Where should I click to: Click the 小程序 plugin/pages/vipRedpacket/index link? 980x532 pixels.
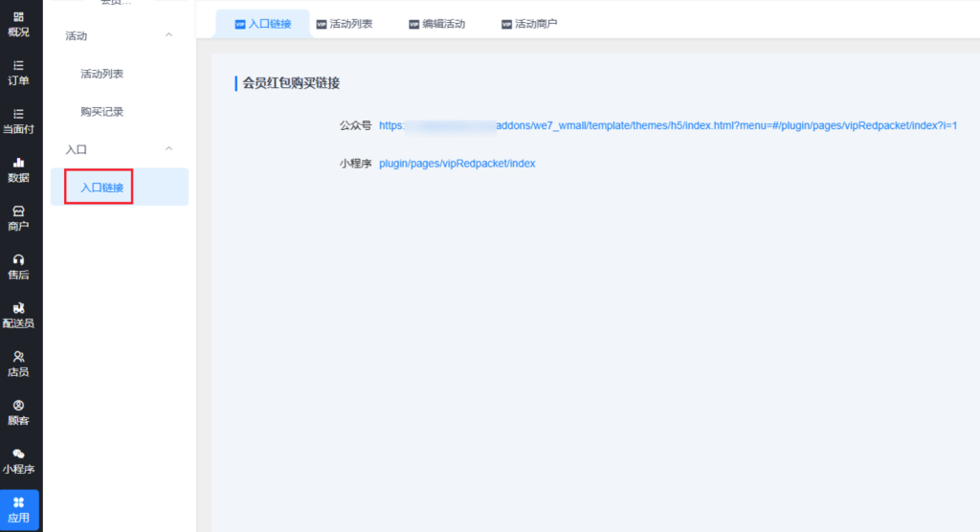457,164
